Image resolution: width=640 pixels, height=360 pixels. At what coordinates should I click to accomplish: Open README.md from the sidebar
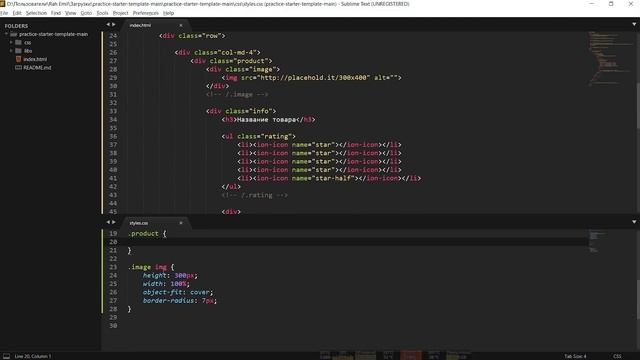coord(37,68)
